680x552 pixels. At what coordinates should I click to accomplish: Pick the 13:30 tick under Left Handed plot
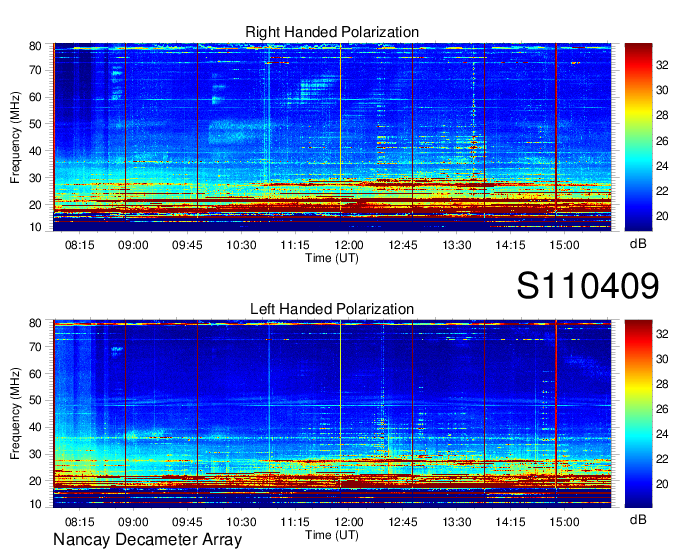(x=457, y=522)
